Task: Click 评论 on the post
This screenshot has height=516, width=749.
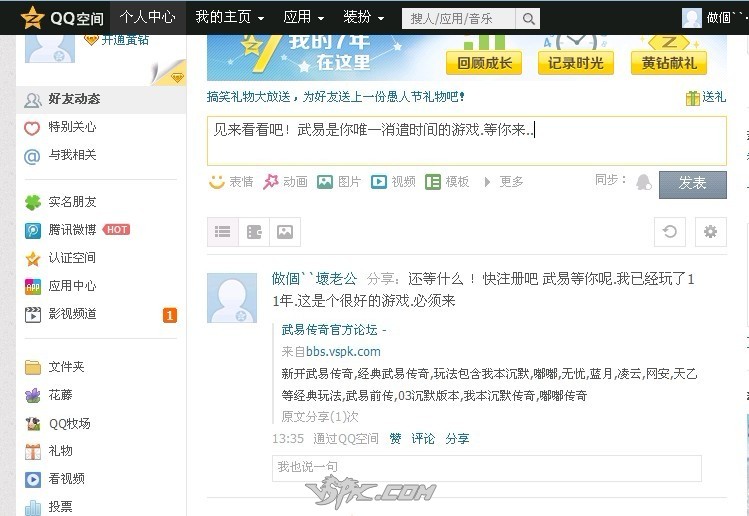Action: [x=423, y=439]
